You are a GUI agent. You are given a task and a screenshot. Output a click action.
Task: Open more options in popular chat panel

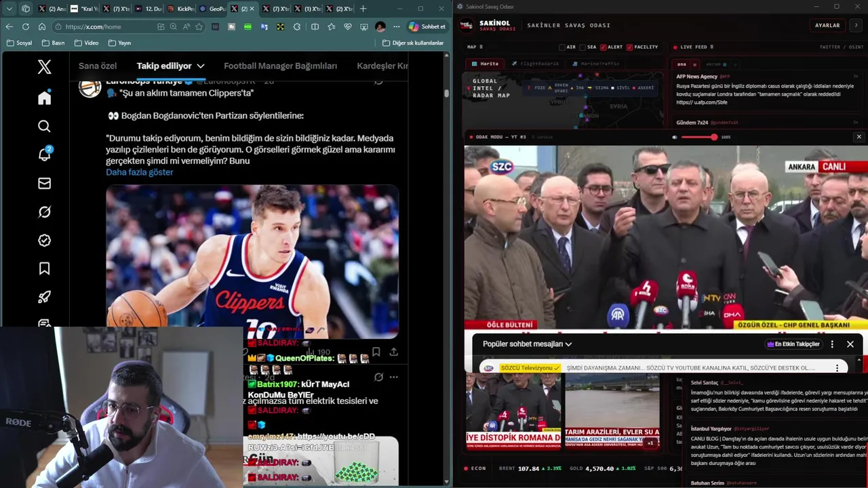pyautogui.click(x=832, y=344)
